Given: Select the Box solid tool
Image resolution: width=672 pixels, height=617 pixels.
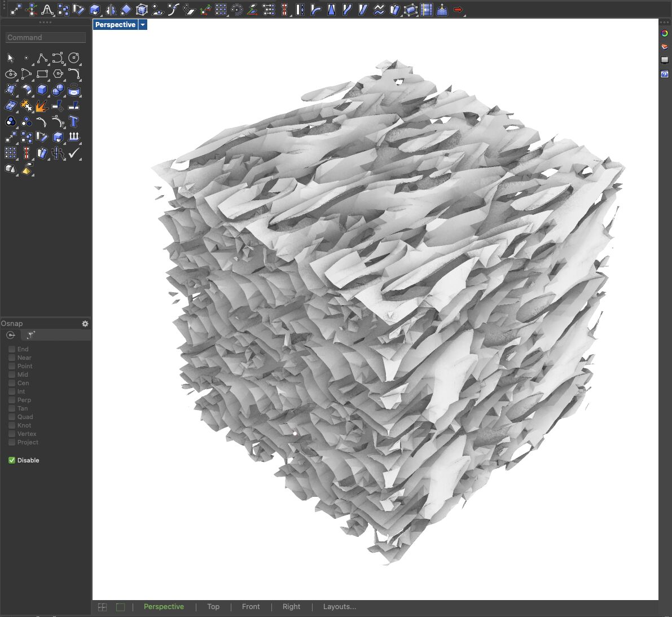Looking at the screenshot, I should [x=42, y=90].
